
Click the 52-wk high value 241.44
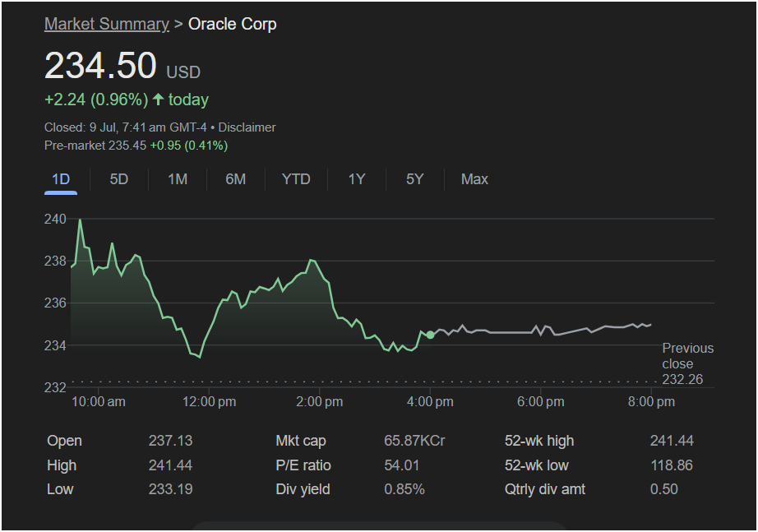[x=672, y=441]
